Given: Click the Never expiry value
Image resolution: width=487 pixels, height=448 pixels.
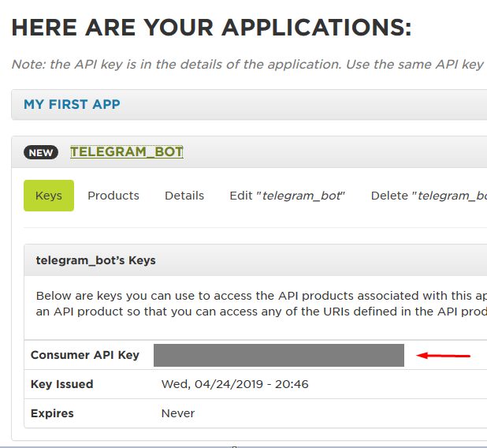Looking at the screenshot, I should coord(178,413).
